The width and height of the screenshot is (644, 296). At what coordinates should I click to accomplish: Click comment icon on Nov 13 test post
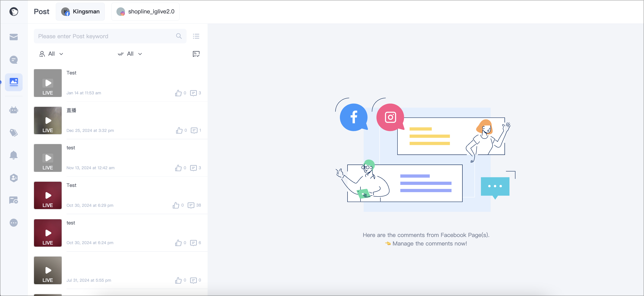(x=193, y=168)
